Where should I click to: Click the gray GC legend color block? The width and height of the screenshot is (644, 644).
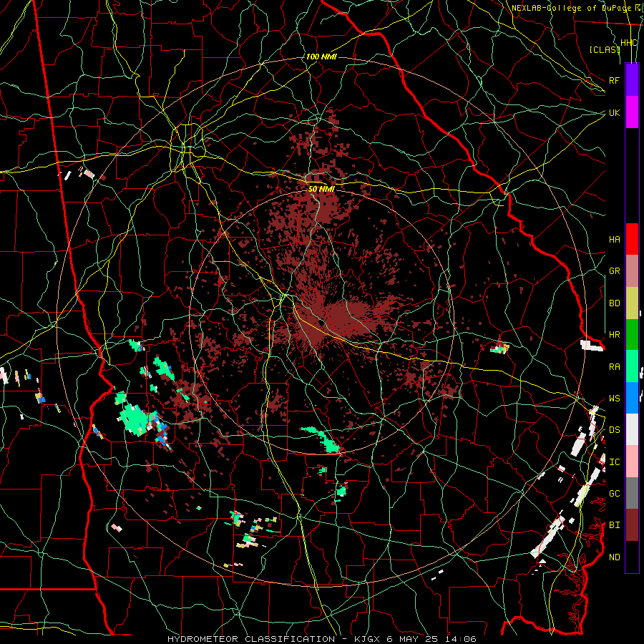tap(632, 493)
